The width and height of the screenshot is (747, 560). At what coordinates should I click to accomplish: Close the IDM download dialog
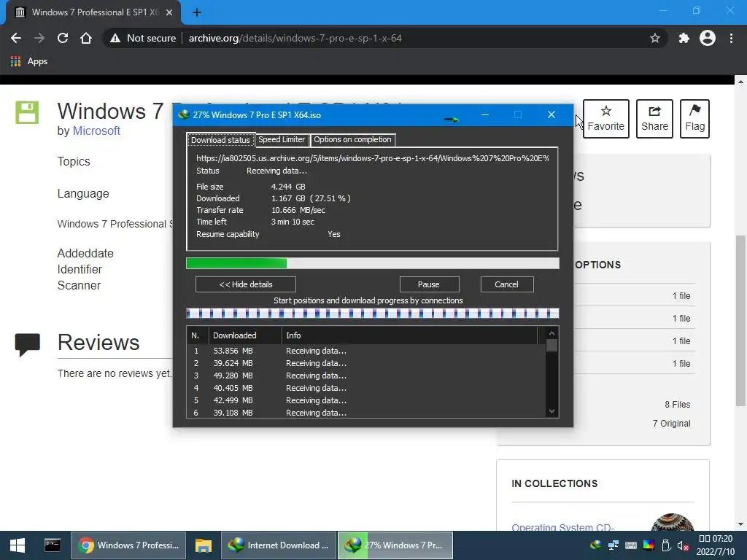coord(551,114)
